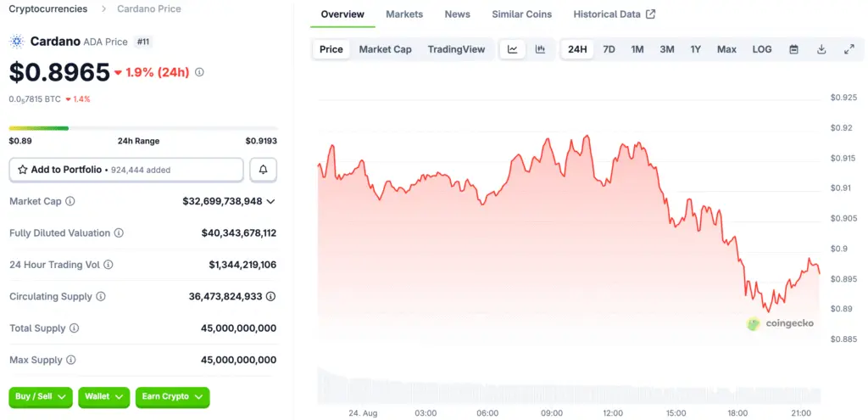
Task: Click the download chart data icon
Action: tap(821, 49)
